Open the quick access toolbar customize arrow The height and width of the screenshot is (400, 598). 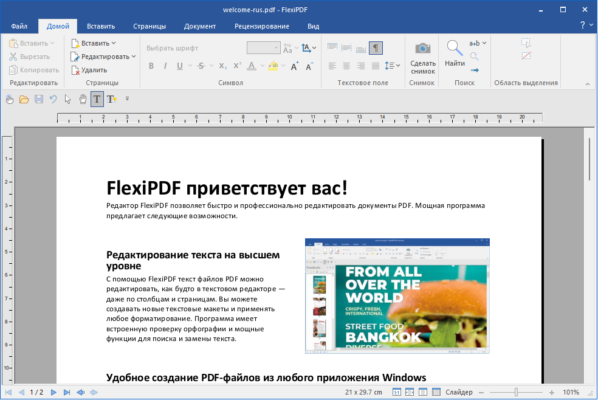click(127, 99)
